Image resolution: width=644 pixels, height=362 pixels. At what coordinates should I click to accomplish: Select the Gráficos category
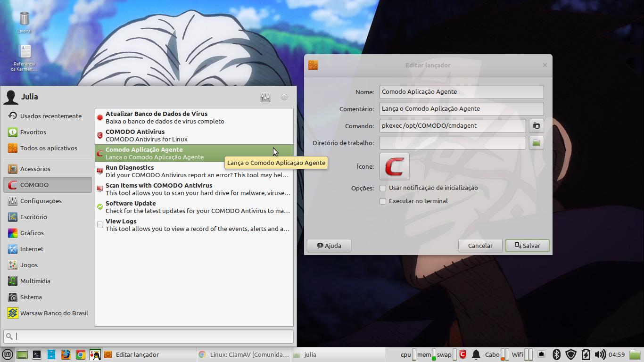(x=48, y=233)
